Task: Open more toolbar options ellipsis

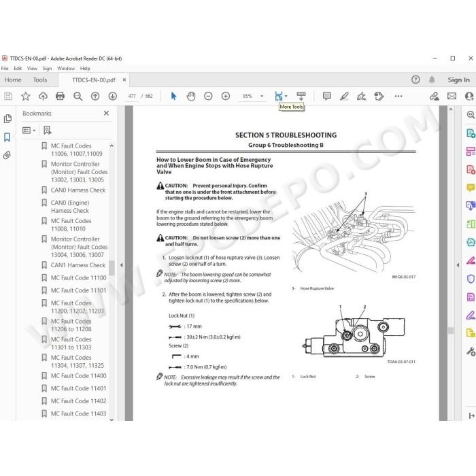Action: pyautogui.click(x=398, y=97)
